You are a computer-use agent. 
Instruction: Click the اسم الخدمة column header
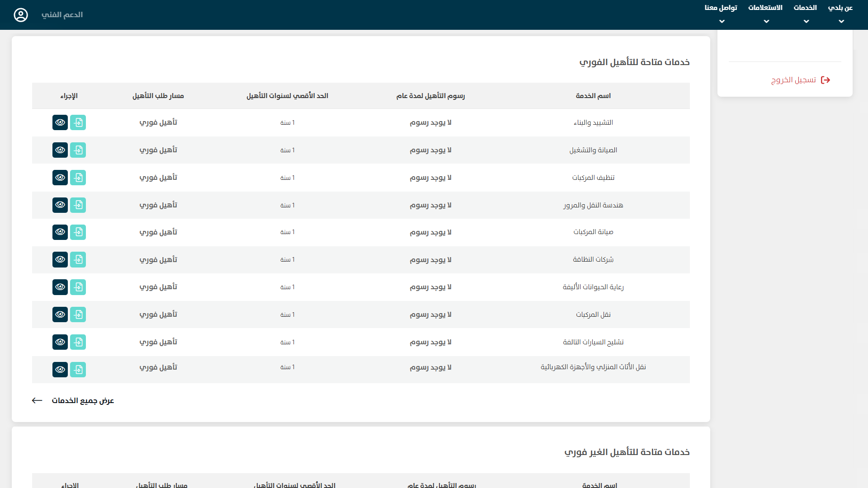593,96
